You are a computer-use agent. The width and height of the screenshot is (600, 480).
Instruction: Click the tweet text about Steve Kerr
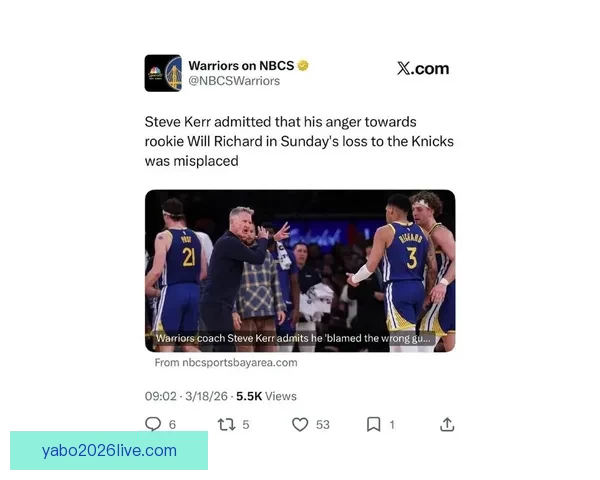[299, 141]
